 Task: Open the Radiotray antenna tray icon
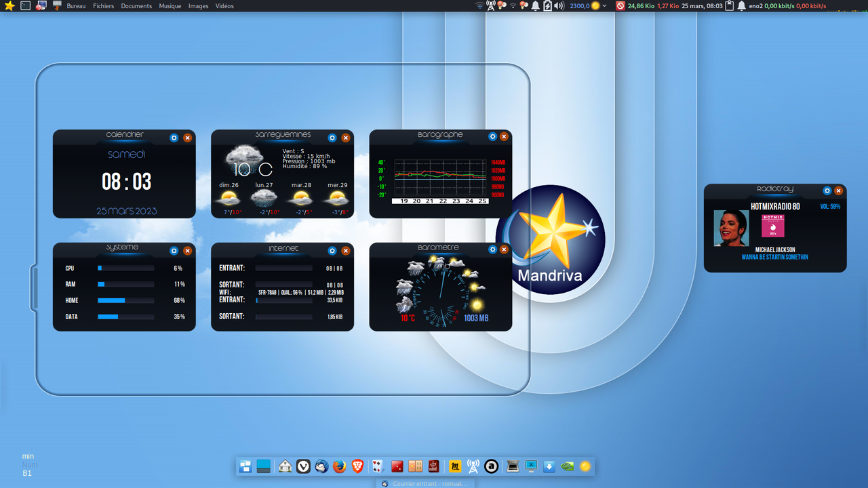point(491,5)
